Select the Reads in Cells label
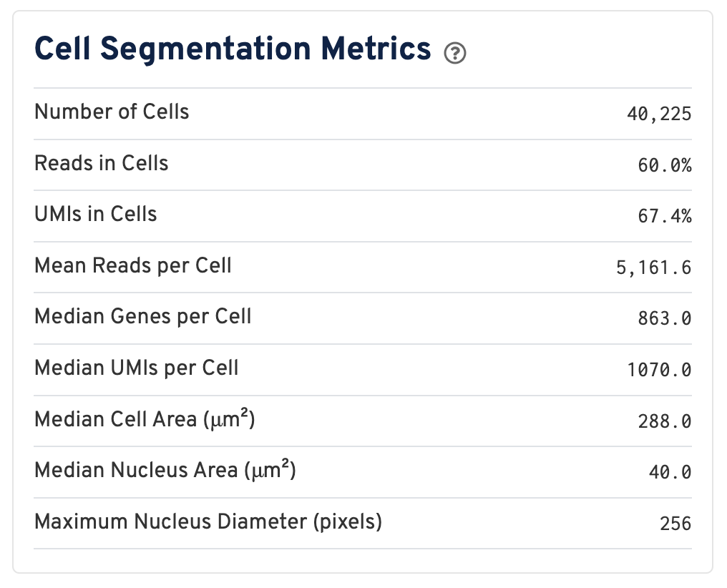The image size is (727, 588). [x=102, y=164]
